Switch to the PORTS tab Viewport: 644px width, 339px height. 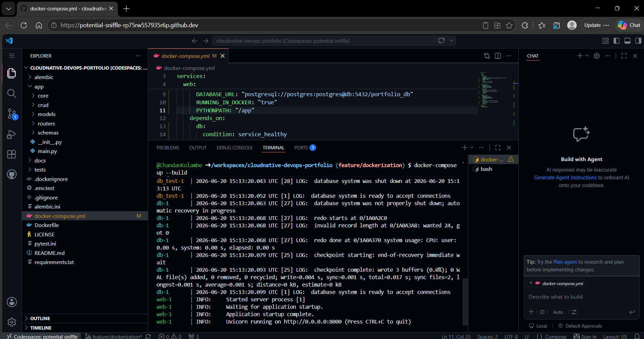pos(305,148)
